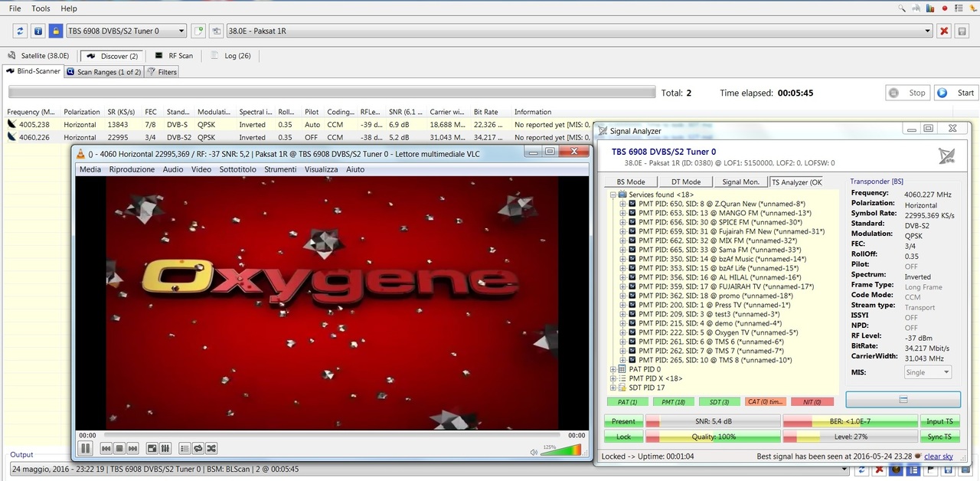The width and height of the screenshot is (980, 481).
Task: Open Media menu in VLC
Action: 90,169
